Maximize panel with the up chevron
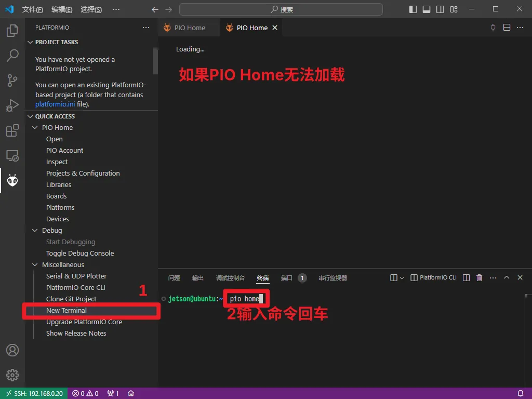Image resolution: width=532 pixels, height=399 pixels. click(x=507, y=277)
